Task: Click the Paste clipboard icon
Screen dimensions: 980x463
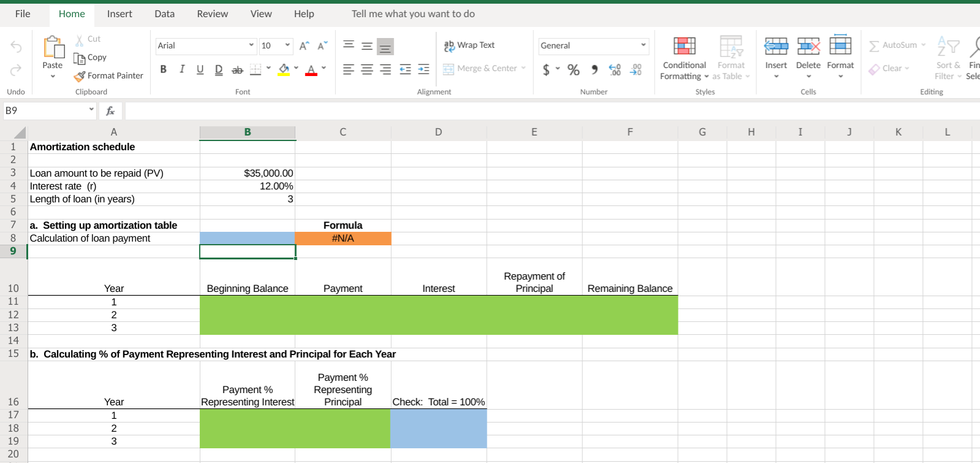Action: pos(53,47)
